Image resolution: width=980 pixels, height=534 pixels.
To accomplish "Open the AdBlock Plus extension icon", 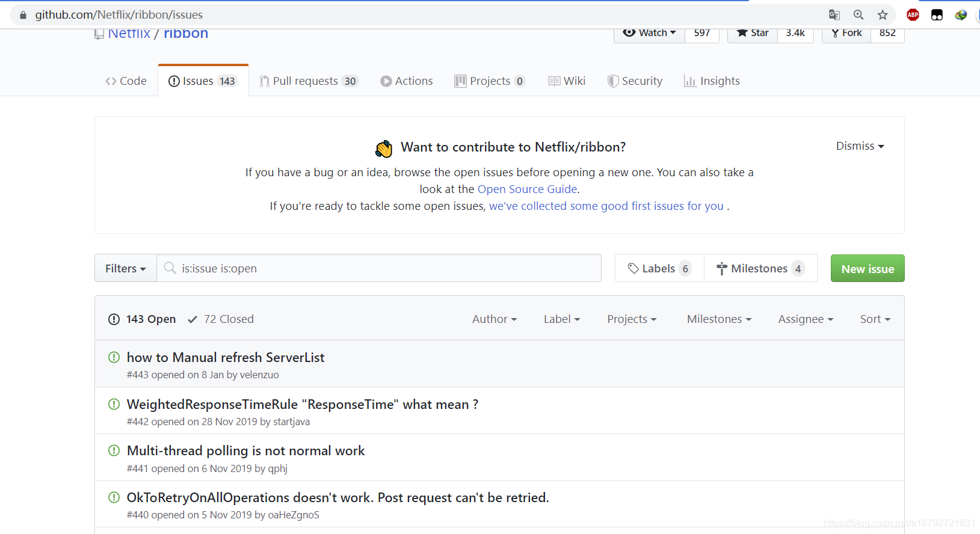I will [x=913, y=15].
